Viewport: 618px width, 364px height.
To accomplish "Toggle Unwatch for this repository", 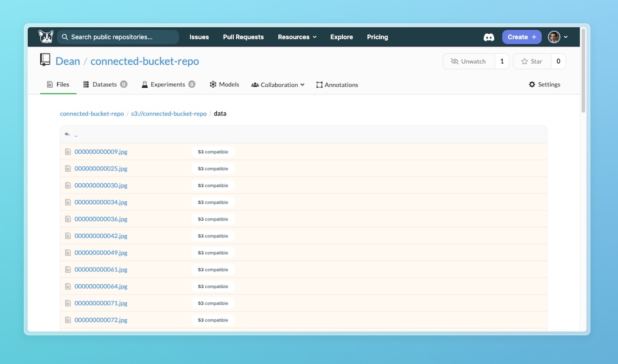I will (469, 62).
